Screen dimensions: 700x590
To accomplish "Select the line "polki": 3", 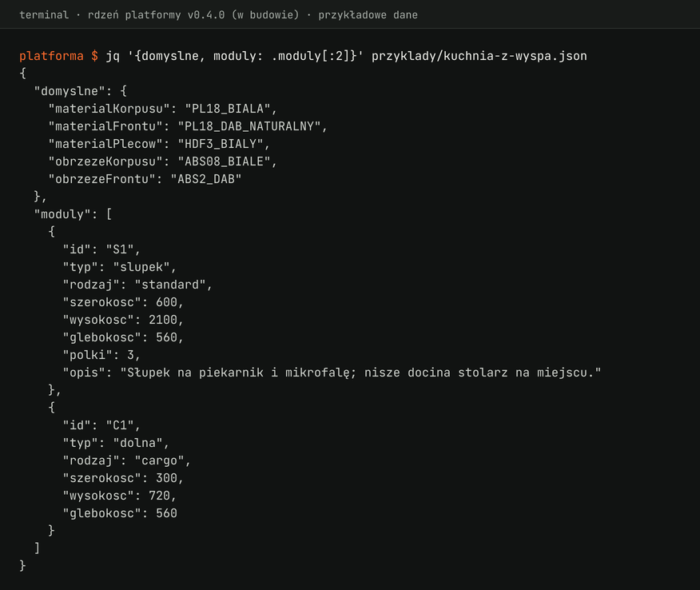I will coord(101,355).
